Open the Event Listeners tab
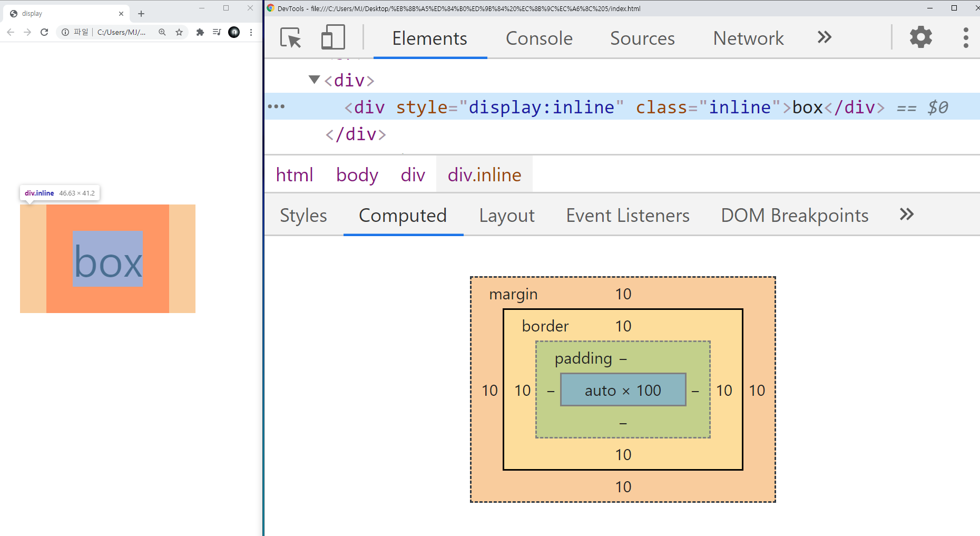 click(628, 216)
